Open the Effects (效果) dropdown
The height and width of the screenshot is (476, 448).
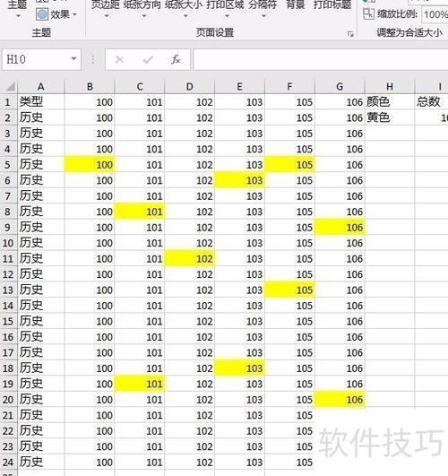point(56,14)
